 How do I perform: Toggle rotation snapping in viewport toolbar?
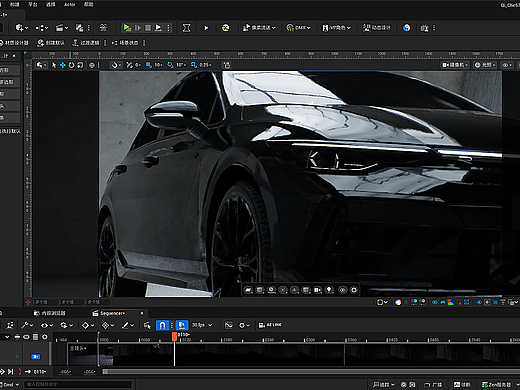[170, 65]
